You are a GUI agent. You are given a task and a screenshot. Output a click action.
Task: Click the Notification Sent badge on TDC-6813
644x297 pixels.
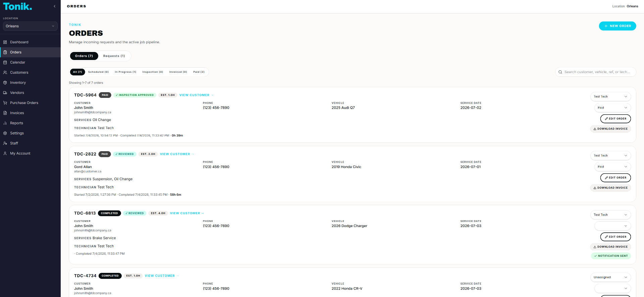click(611, 256)
